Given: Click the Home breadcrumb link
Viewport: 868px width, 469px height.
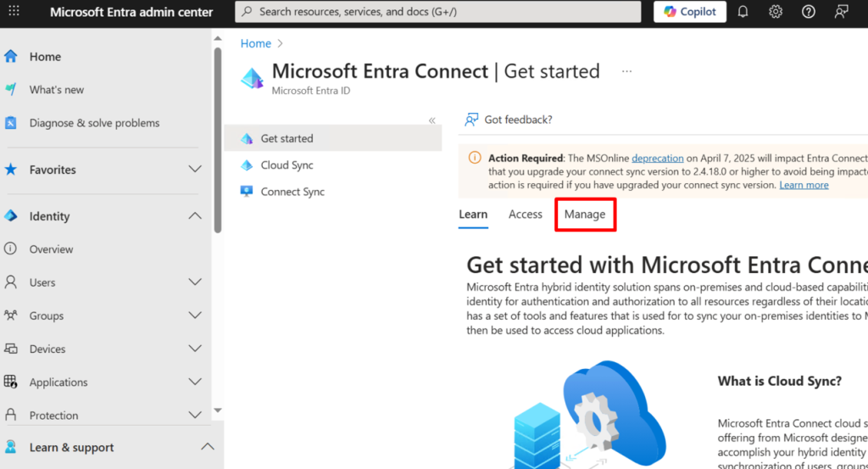Looking at the screenshot, I should 255,43.
